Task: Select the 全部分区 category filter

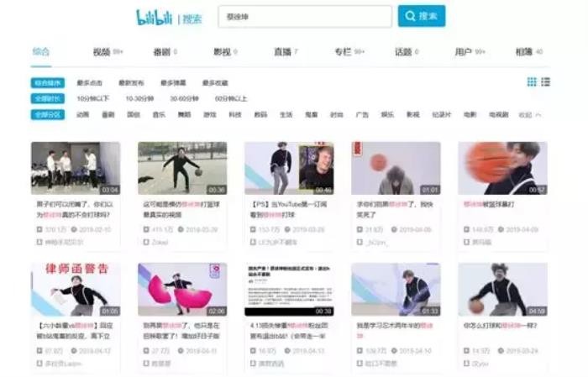Action: tap(47, 114)
